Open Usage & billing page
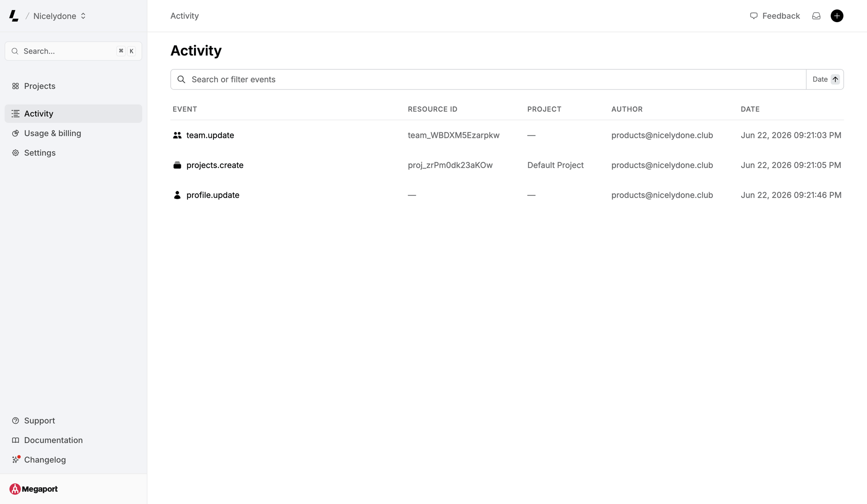Viewport: 867px width, 504px height. pyautogui.click(x=73, y=133)
